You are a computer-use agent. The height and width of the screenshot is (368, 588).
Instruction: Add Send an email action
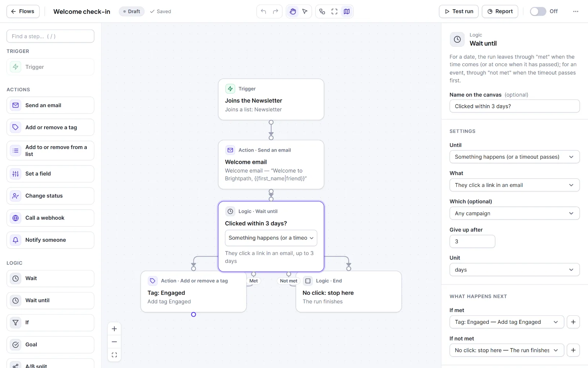click(50, 105)
